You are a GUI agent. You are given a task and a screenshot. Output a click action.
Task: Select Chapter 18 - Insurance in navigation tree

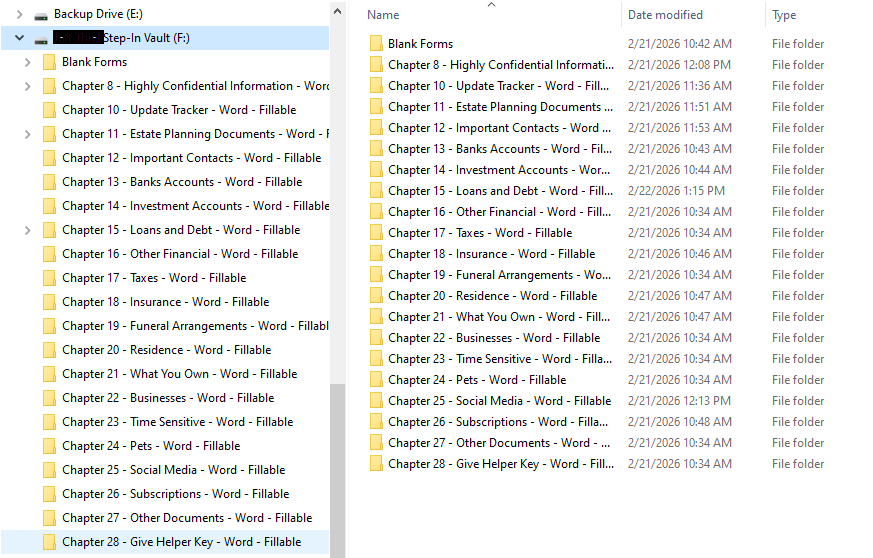pyautogui.click(x=166, y=301)
